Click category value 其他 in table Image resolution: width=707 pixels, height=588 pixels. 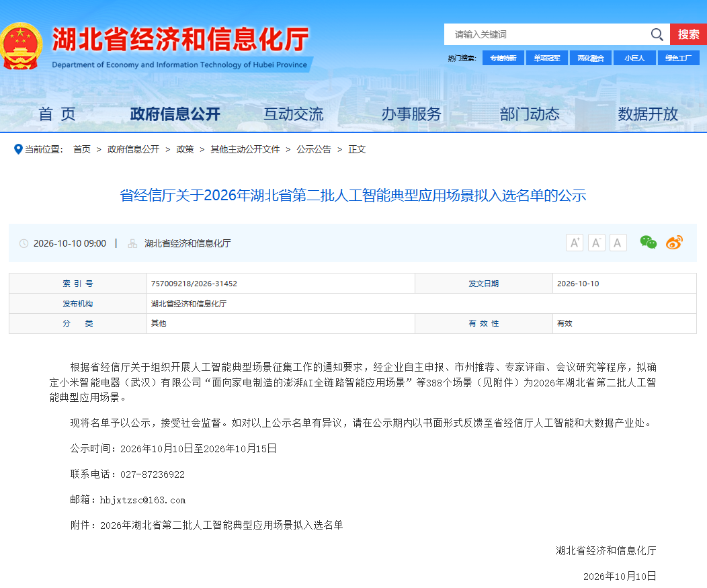159,323
